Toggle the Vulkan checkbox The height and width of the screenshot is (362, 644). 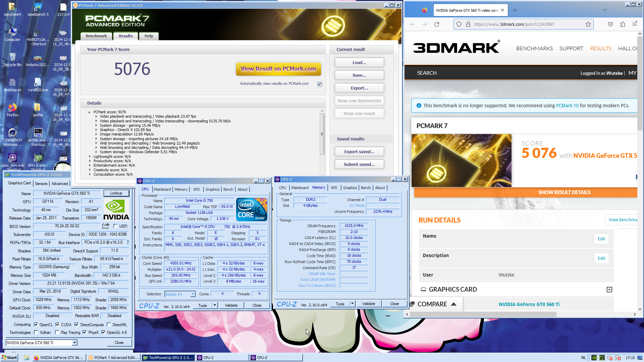[36, 332]
